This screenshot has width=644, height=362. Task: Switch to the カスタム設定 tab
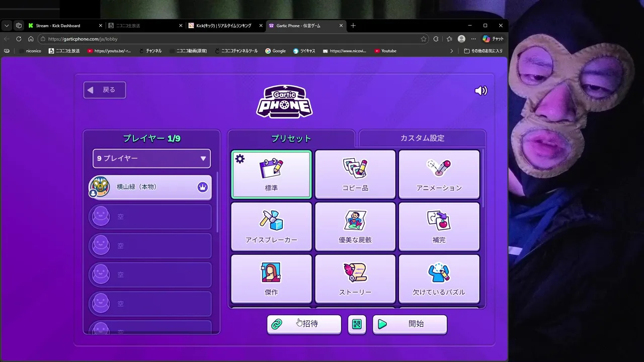click(x=422, y=138)
